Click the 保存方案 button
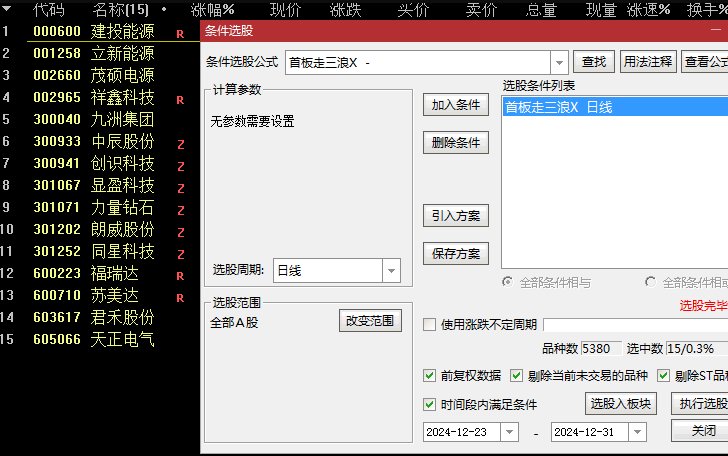 456,254
